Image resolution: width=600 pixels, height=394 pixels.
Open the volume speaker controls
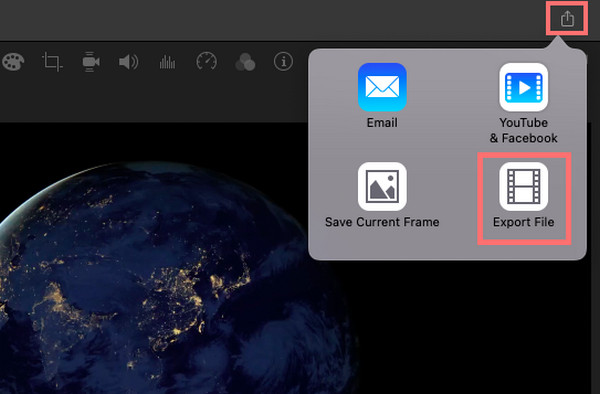pos(129,62)
